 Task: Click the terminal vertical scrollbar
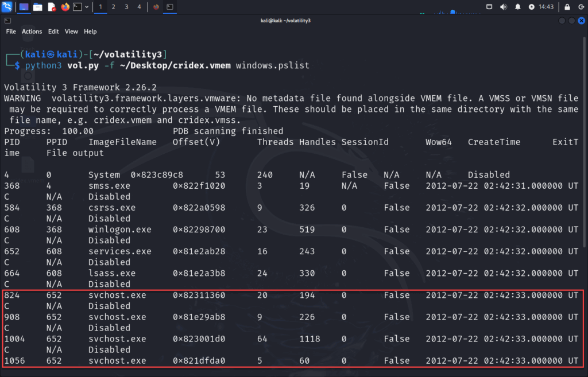pyautogui.click(x=585, y=142)
